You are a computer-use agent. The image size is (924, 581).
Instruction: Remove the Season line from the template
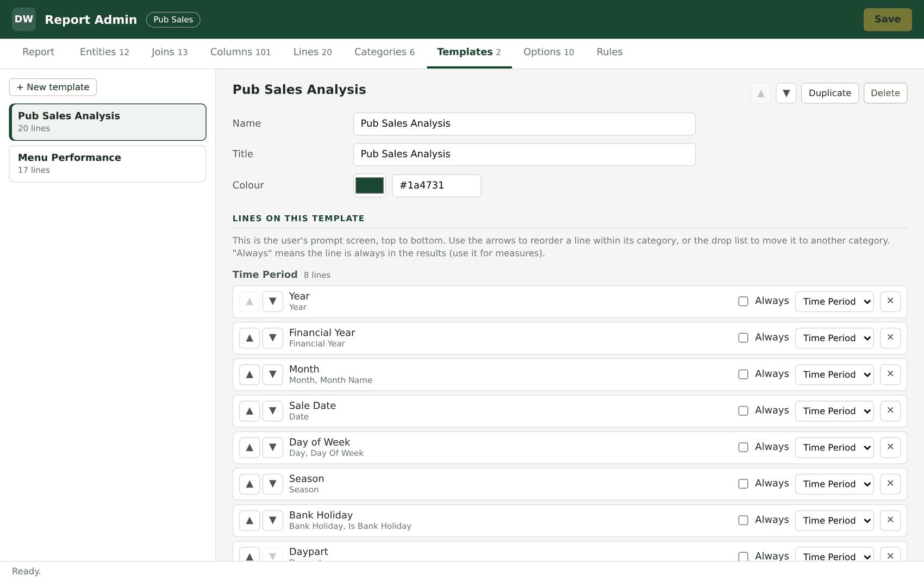coord(890,484)
